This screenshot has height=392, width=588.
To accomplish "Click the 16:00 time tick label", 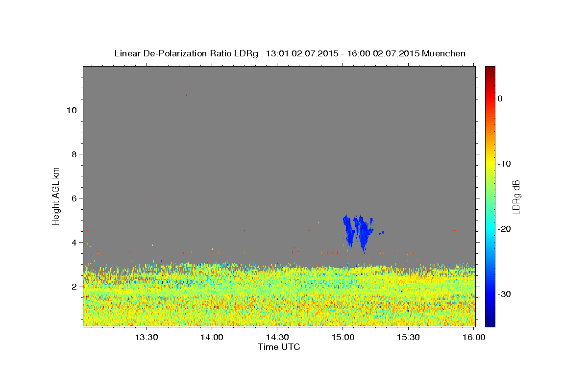I will point(474,337).
